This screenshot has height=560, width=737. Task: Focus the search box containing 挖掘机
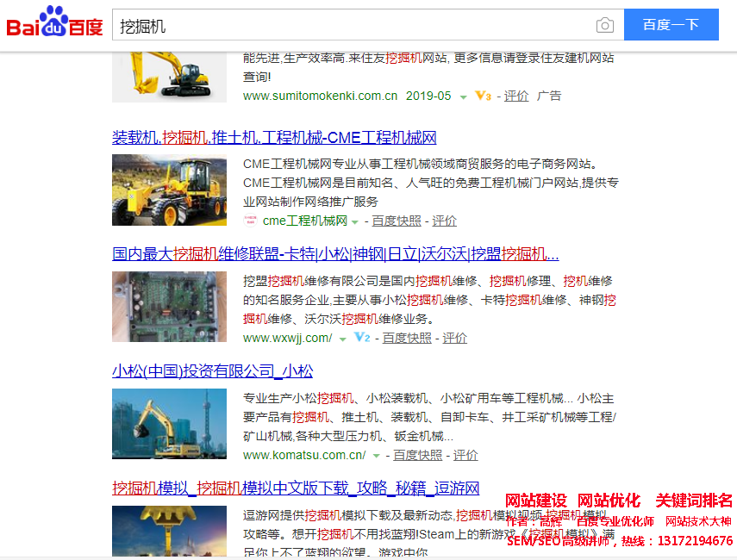pyautogui.click(x=353, y=26)
